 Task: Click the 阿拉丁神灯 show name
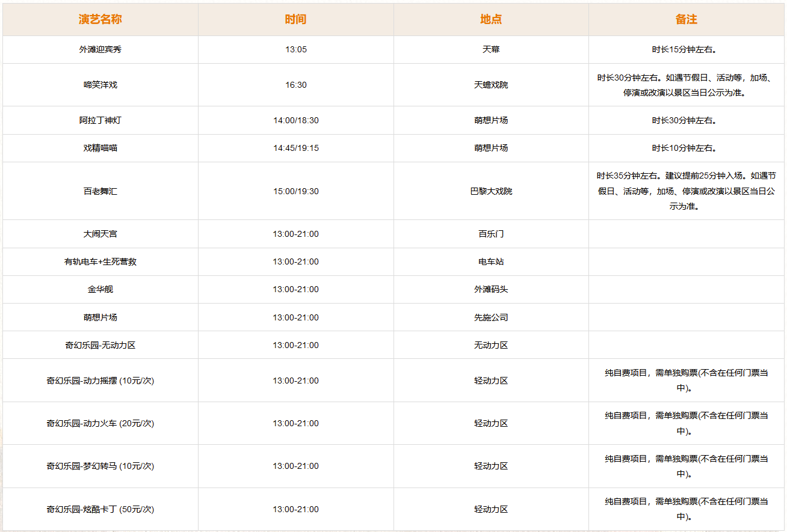100,120
